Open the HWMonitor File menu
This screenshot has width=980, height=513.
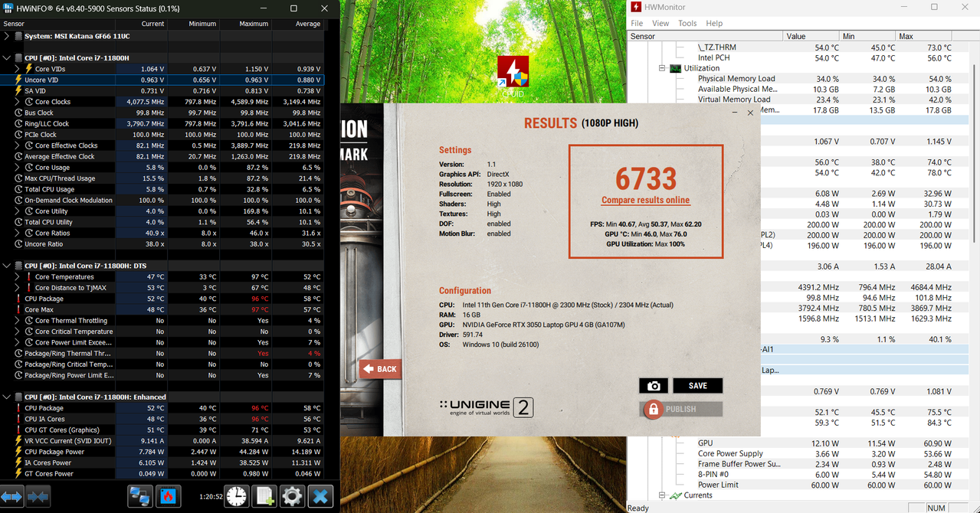point(637,24)
